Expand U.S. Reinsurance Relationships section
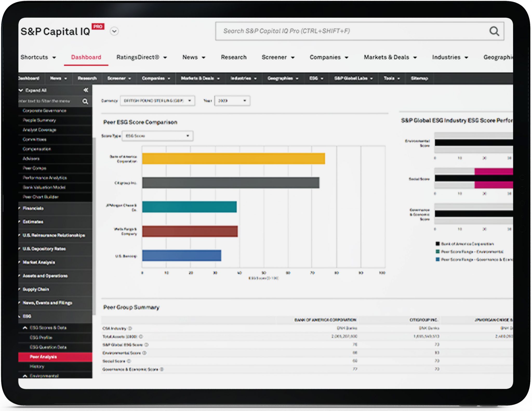Screen dimensions: 532x411 coord(55,235)
